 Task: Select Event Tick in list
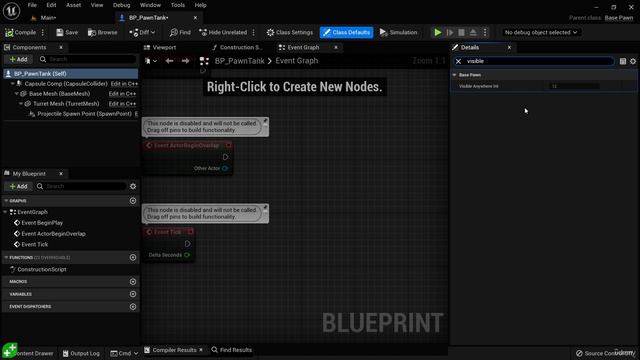[34, 244]
